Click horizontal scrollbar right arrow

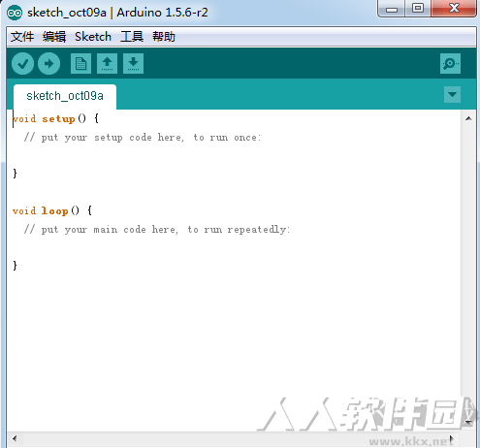[452, 438]
